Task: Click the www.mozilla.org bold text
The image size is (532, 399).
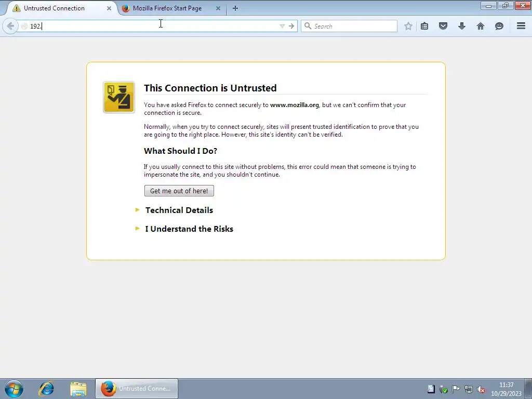Action: (294, 105)
